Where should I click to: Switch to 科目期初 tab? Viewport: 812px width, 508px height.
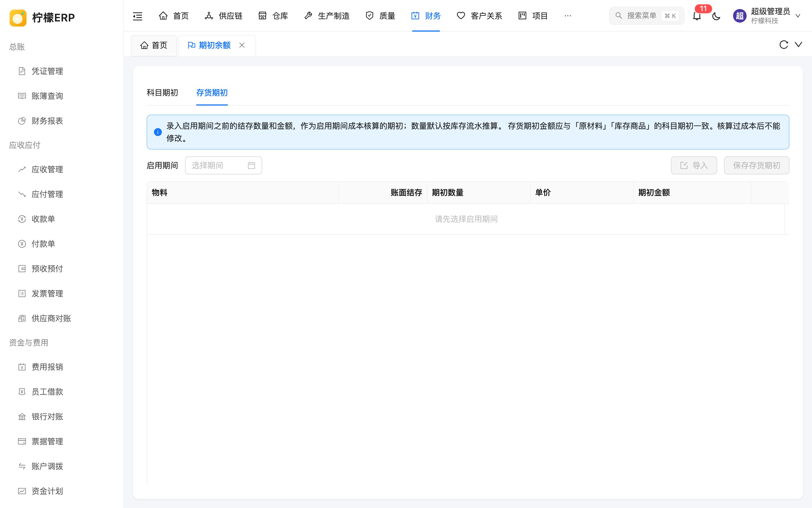(x=162, y=93)
